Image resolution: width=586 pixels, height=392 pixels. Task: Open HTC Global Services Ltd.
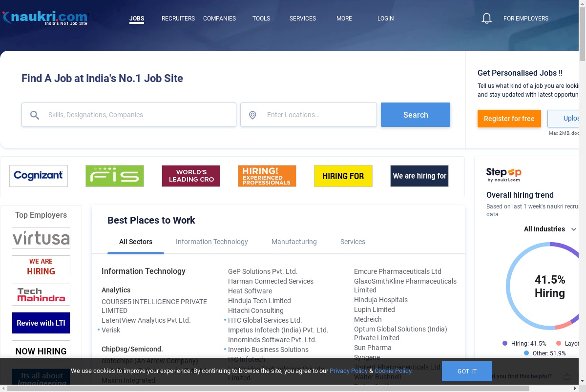tap(265, 320)
